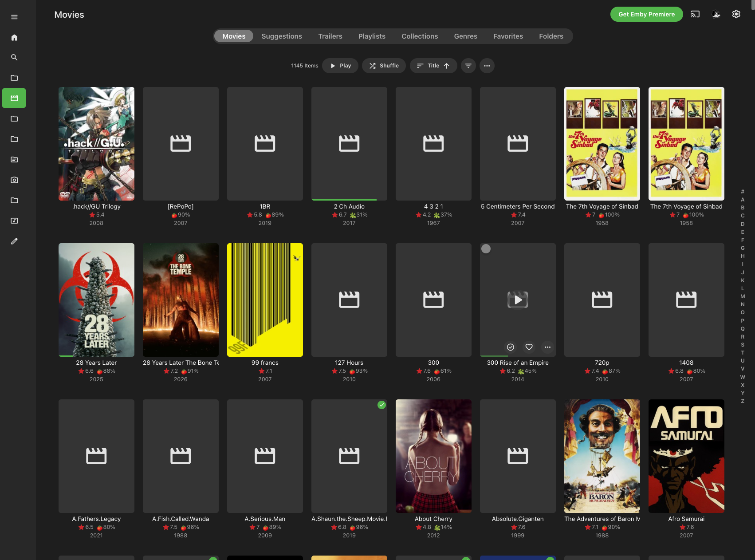Viewport: 755px width, 560px height.
Task: Open the Afro Samurai poster
Action: [686, 456]
